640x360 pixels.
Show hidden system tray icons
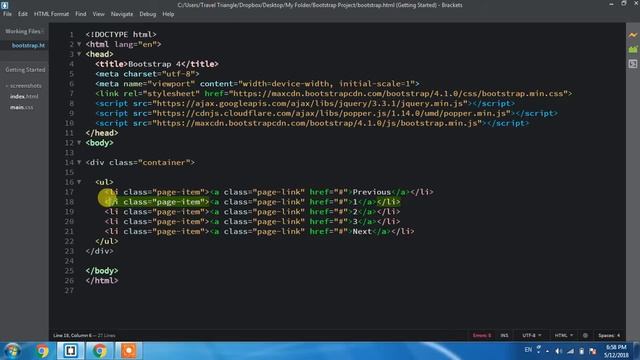point(548,351)
